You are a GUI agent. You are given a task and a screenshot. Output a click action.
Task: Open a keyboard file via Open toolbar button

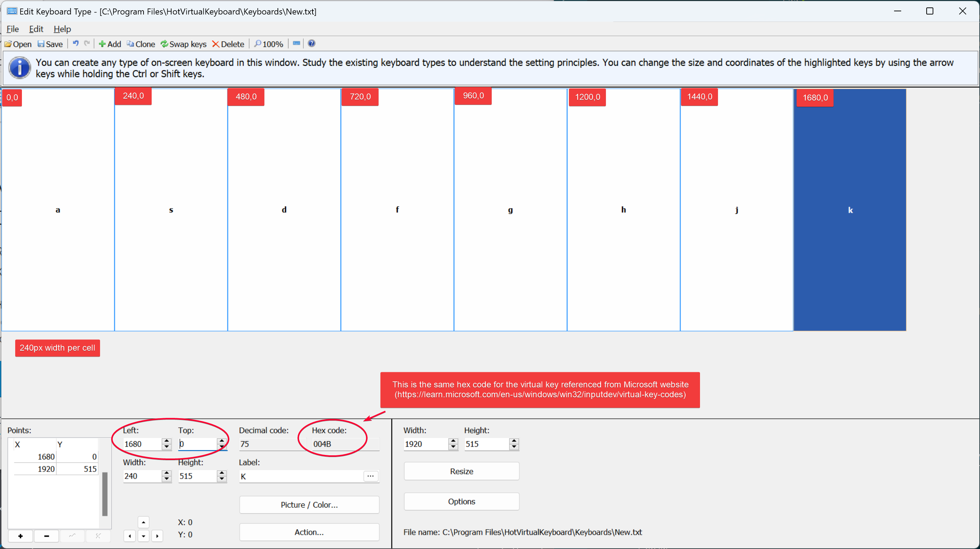[18, 44]
